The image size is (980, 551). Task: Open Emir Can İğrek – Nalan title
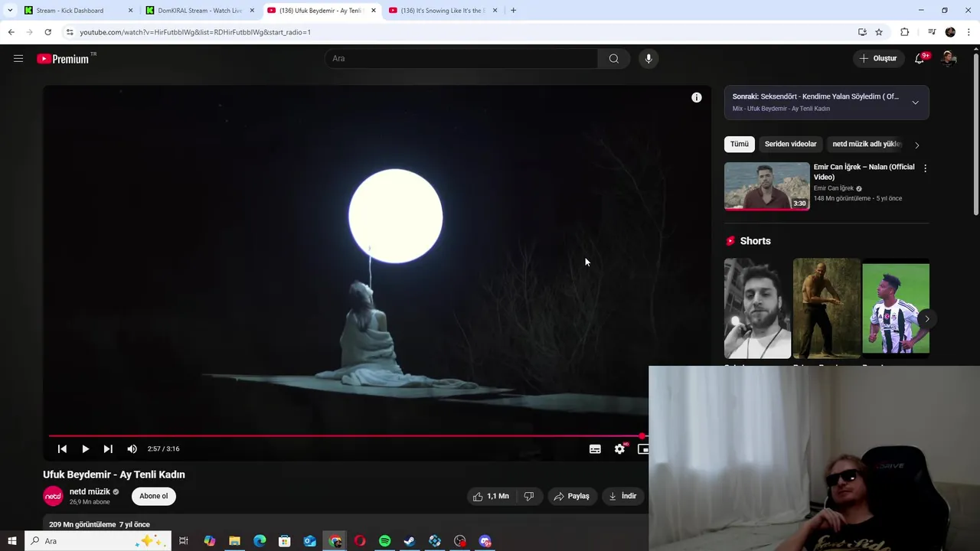[864, 171]
